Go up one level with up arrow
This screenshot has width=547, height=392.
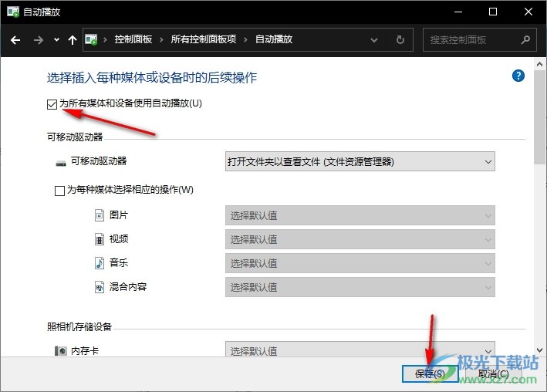click(x=73, y=40)
